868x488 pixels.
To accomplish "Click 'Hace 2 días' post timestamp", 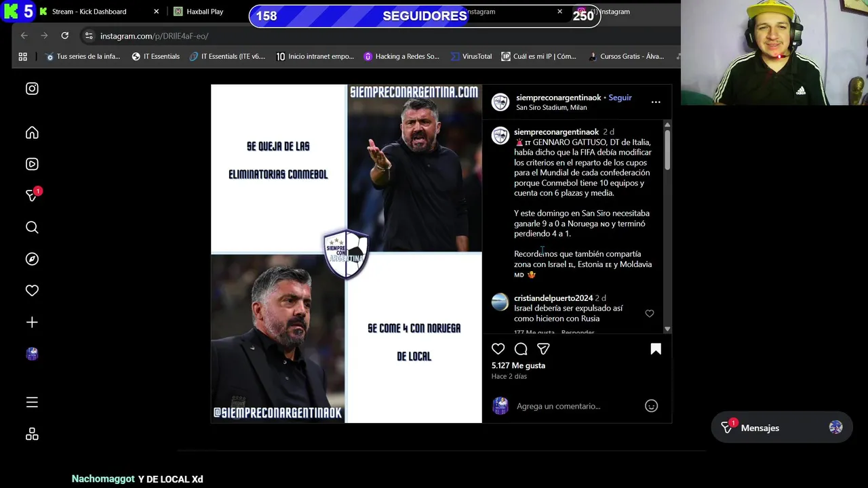I will click(509, 376).
